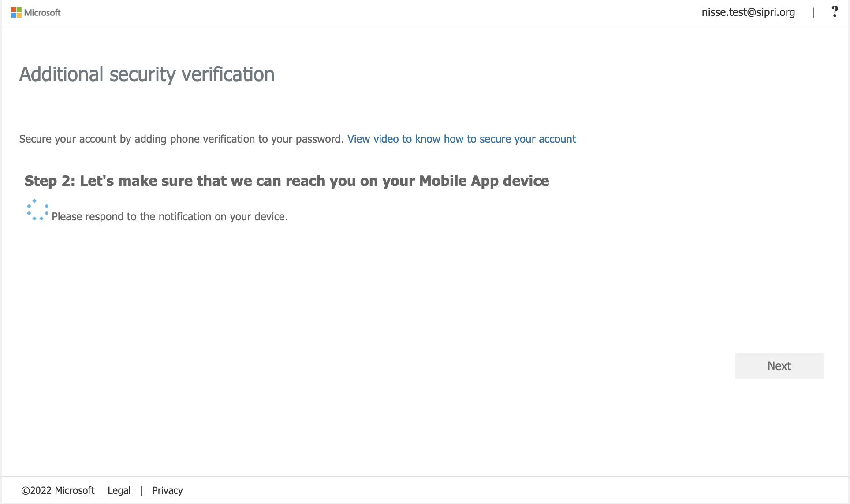The height and width of the screenshot is (504, 850).
Task: Click the word 'password' in the description
Action: [x=319, y=139]
